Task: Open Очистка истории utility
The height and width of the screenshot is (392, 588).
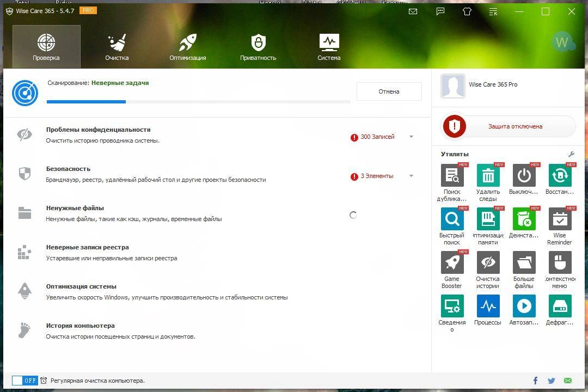Action: [x=488, y=262]
